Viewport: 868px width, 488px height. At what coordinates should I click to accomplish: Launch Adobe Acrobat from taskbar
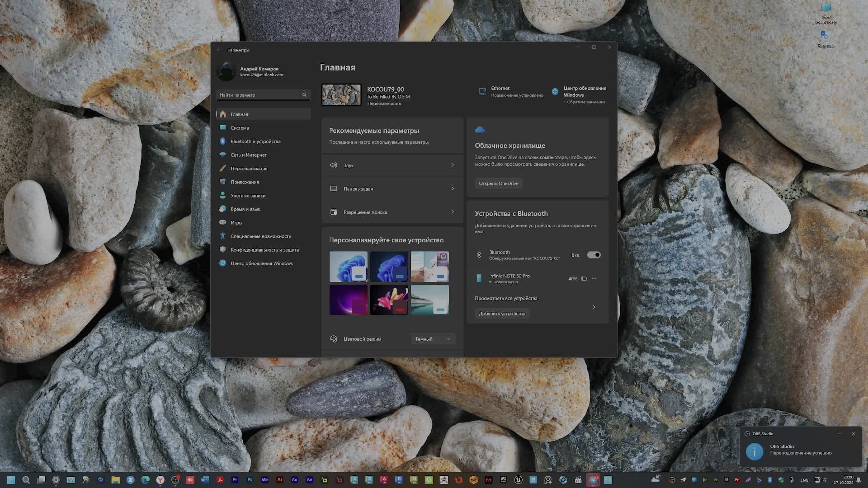(220, 480)
